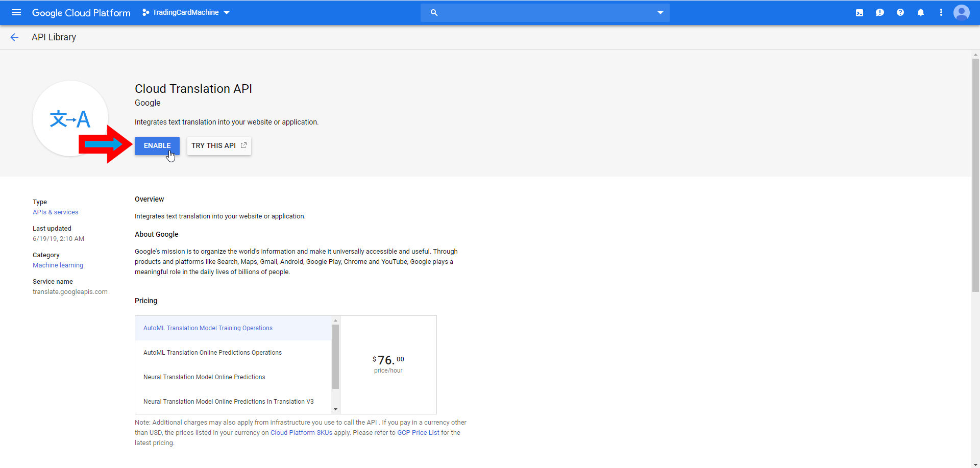Open the GCP Price List link
Image resolution: width=980 pixels, height=468 pixels.
[418, 433]
